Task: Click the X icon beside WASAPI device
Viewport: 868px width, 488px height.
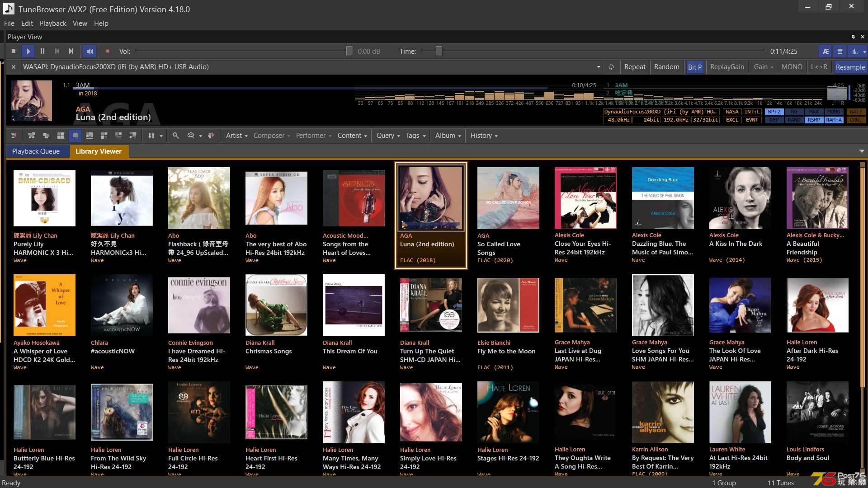Action: coord(14,67)
